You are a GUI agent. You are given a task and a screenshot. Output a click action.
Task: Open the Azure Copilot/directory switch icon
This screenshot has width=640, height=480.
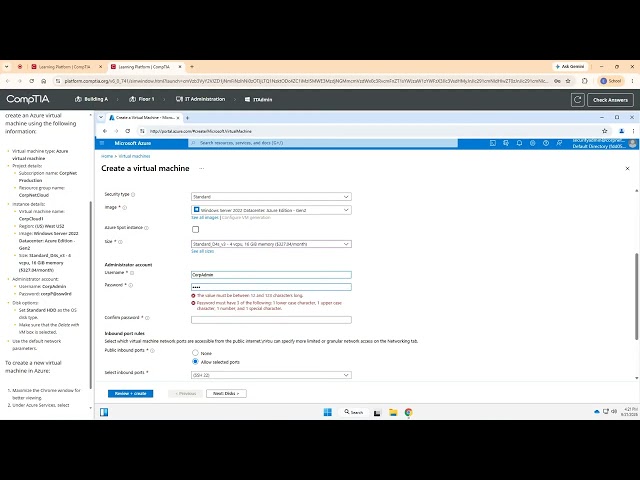click(x=506, y=143)
